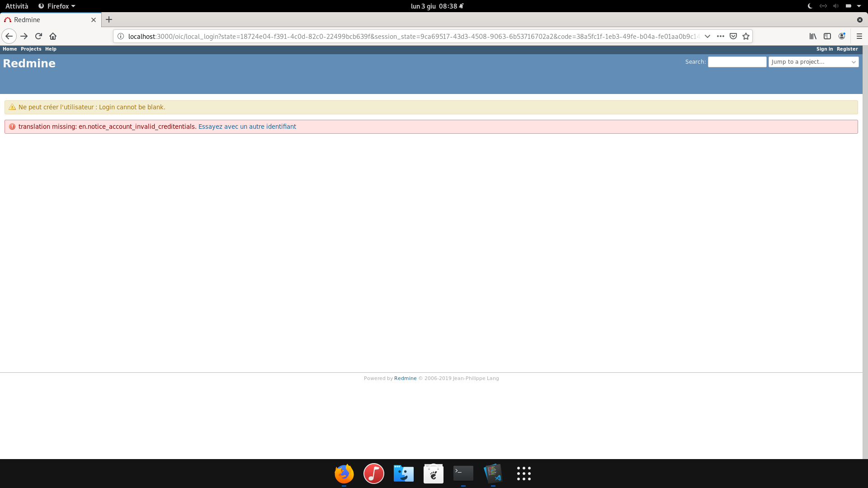This screenshot has height=488, width=868.
Task: Click the night light moon icon
Action: click(x=810, y=6)
